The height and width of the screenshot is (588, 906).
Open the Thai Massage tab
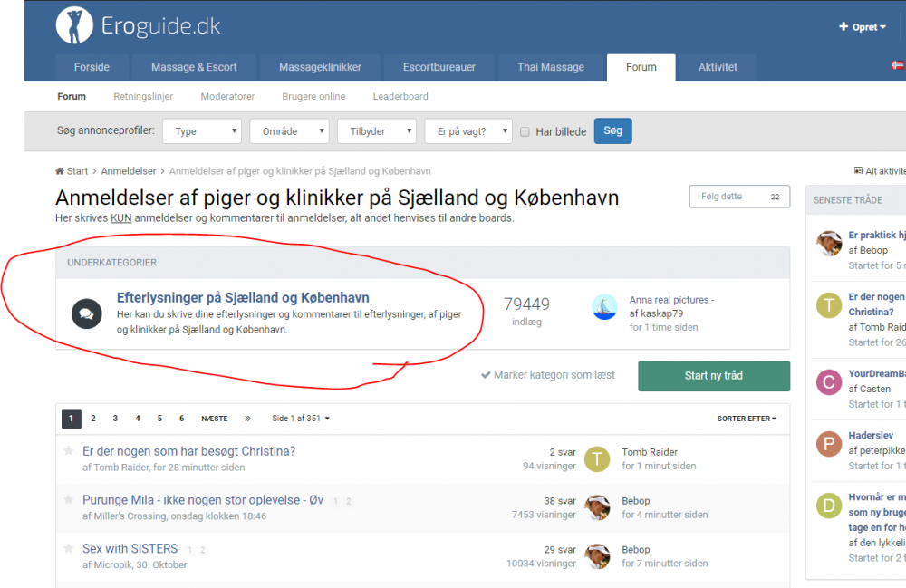551,67
